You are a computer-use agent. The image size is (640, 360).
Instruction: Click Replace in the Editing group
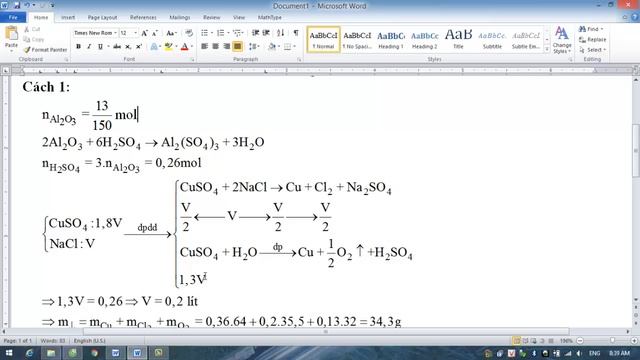[x=592, y=40]
